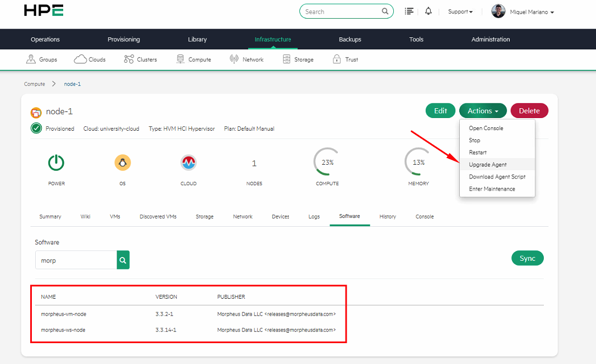Image resolution: width=596 pixels, height=364 pixels.
Task: Collapse the Actions dropdown button
Action: (x=483, y=111)
